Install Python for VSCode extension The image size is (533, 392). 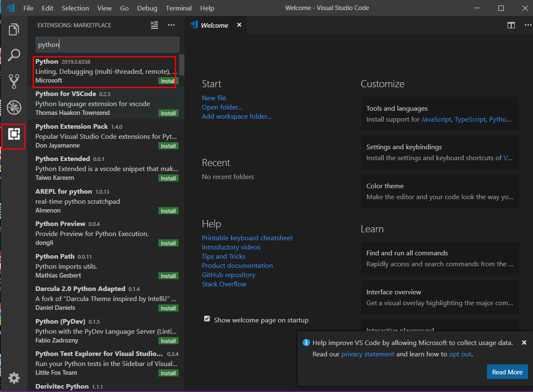pos(168,113)
